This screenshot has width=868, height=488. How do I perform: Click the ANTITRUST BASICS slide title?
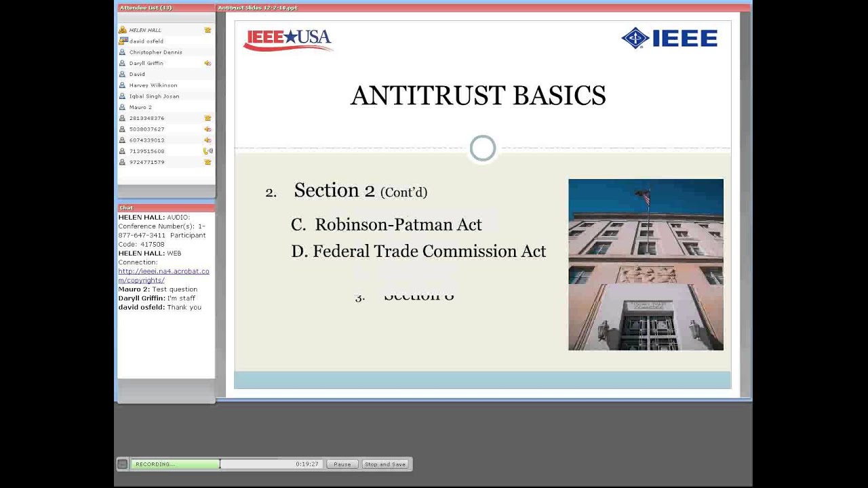[x=478, y=96]
